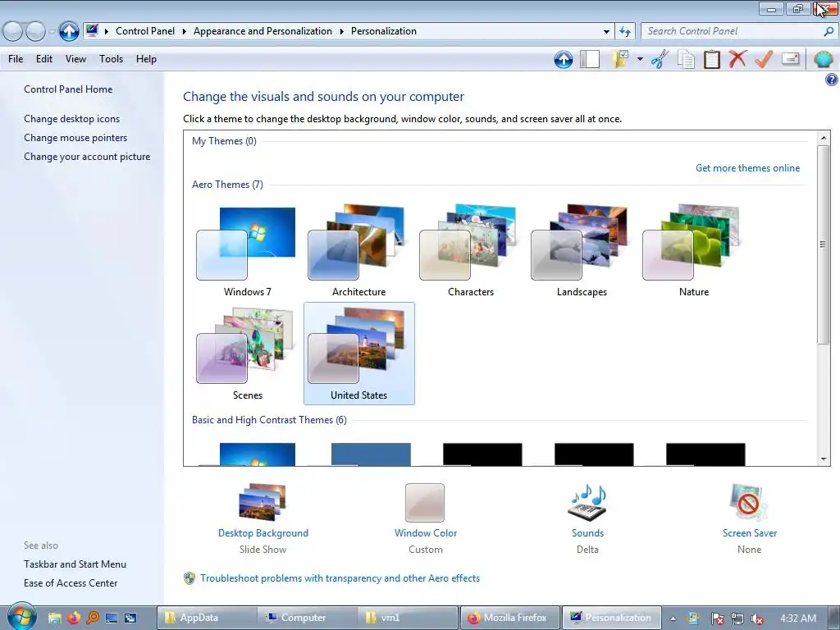The width and height of the screenshot is (840, 630).
Task: Open Taskbar and Start Menu link
Action: [x=75, y=564]
